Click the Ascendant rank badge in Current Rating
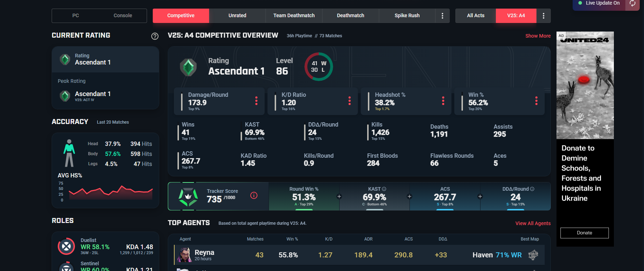This screenshot has width=644, height=271. point(65,59)
